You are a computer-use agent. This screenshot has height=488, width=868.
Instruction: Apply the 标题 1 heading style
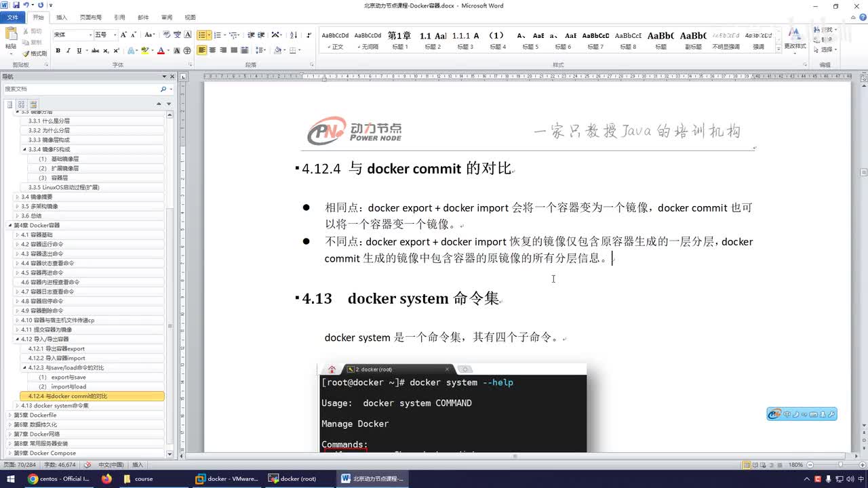(x=399, y=41)
